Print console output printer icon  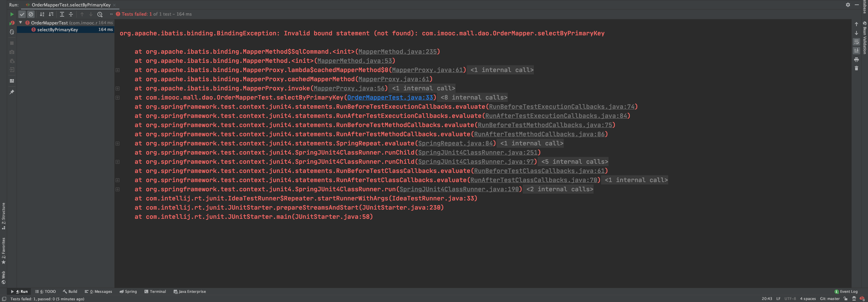pos(856,59)
